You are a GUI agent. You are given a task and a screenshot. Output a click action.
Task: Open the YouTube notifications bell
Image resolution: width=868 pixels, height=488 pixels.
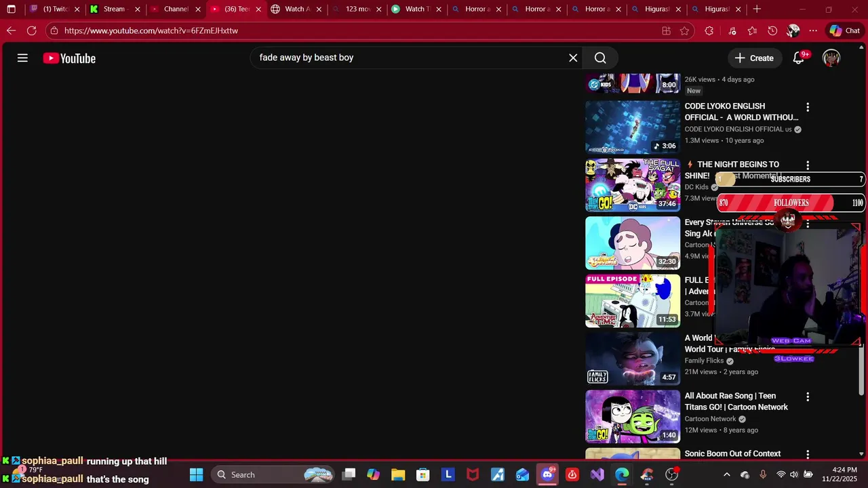pos(799,58)
